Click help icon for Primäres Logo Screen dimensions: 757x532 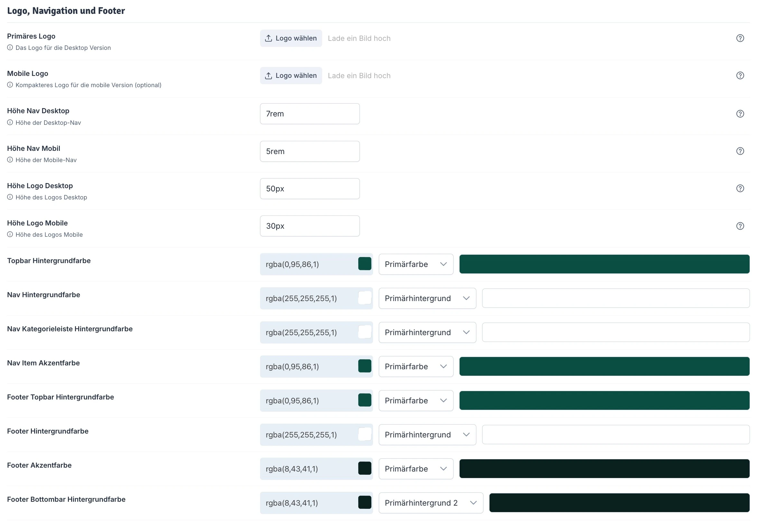point(740,38)
